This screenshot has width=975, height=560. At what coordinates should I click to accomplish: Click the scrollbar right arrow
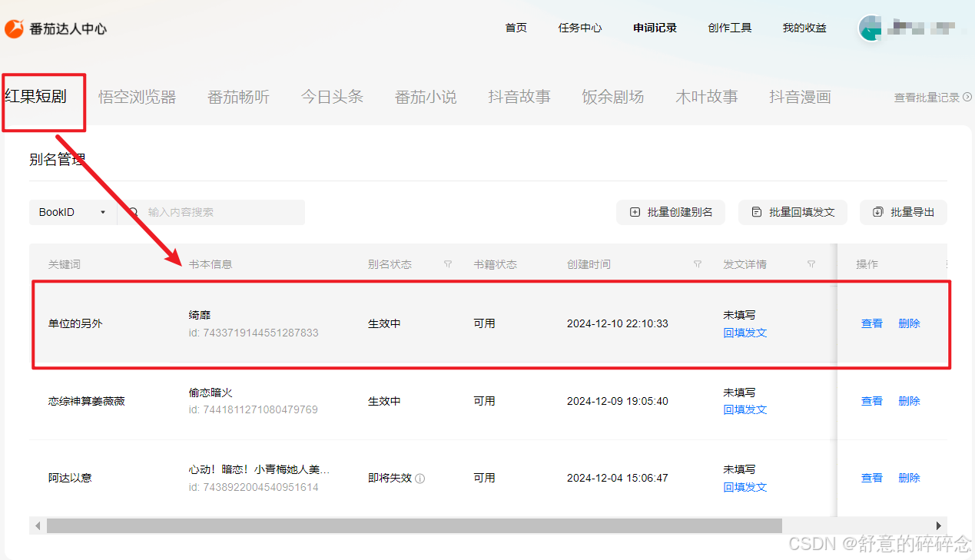coord(939,525)
